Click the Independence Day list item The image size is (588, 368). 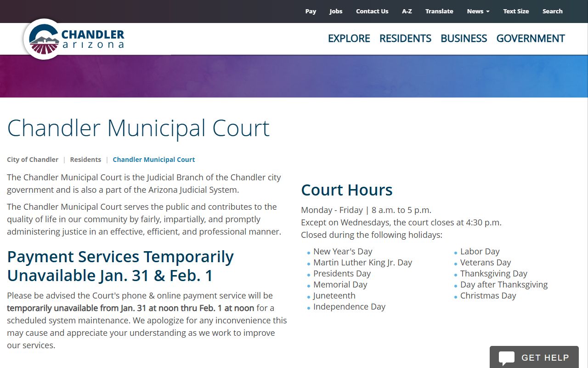350,307
